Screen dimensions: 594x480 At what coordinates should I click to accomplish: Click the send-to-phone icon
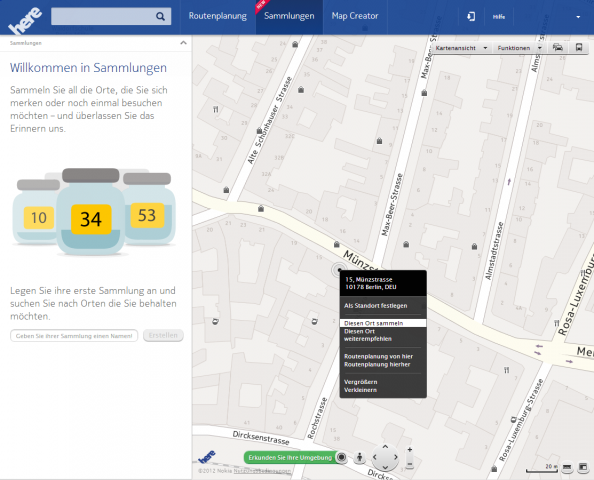[471, 16]
